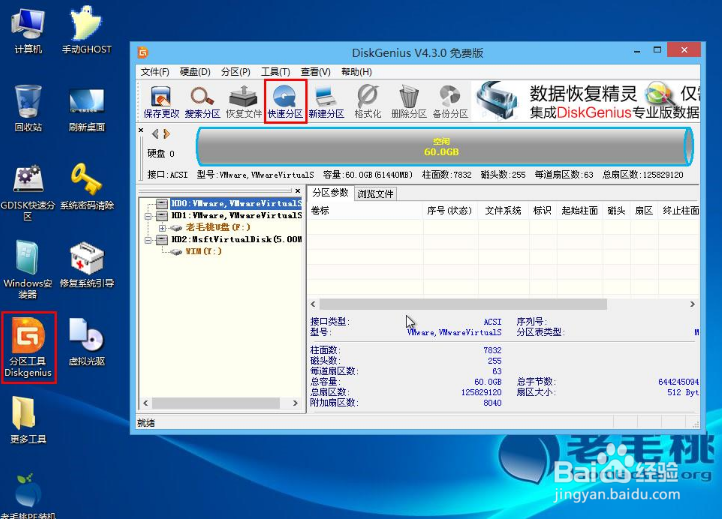722x520 pixels.
Task: Click the 起始柱面 column header
Action: point(579,210)
